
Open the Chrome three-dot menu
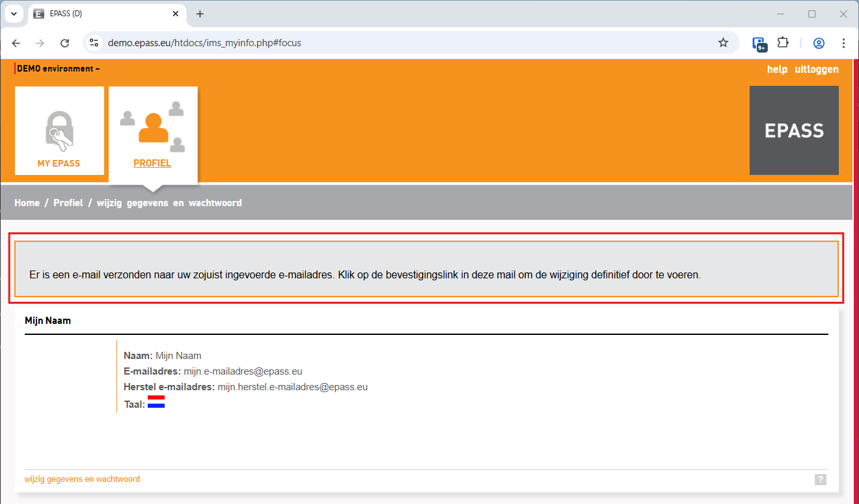point(843,43)
